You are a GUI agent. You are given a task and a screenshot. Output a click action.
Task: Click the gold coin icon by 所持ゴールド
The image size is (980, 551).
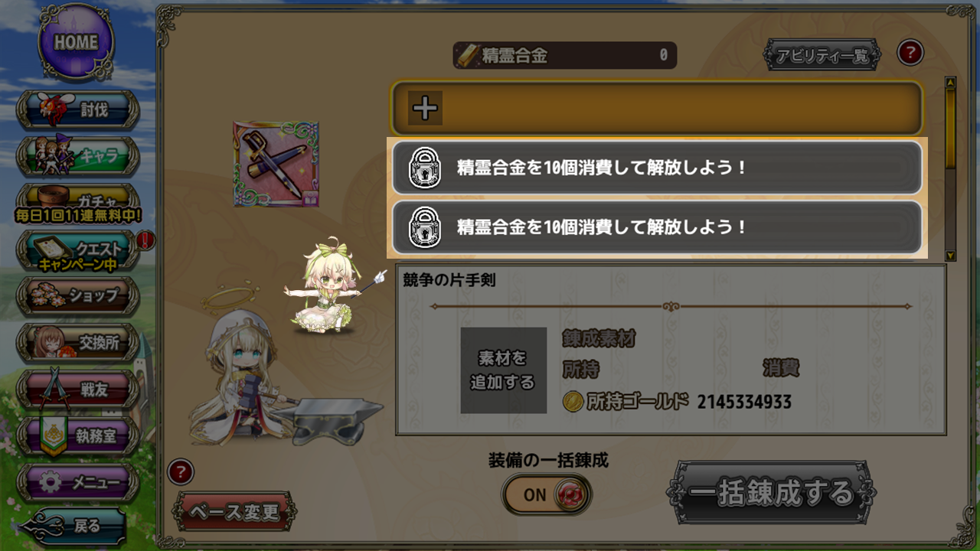573,401
